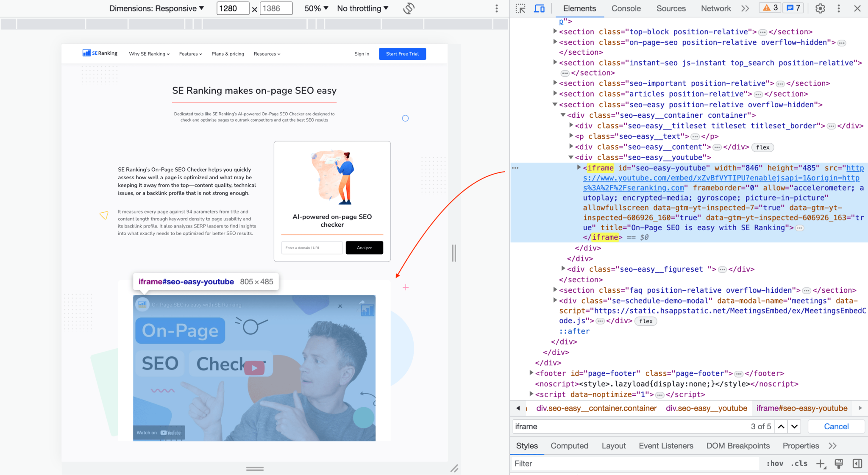
Task: Rotate the viewport orientation
Action: point(408,8)
